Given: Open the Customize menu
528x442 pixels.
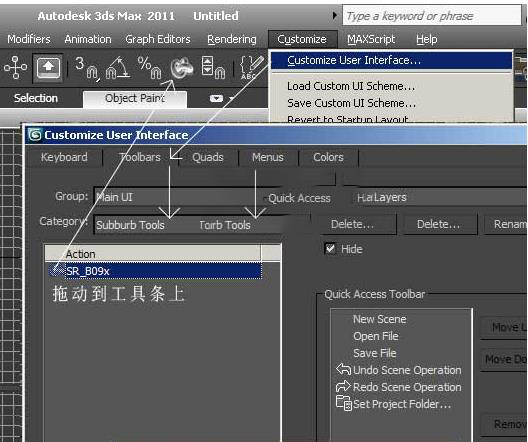Looking at the screenshot, I should click(x=302, y=39).
